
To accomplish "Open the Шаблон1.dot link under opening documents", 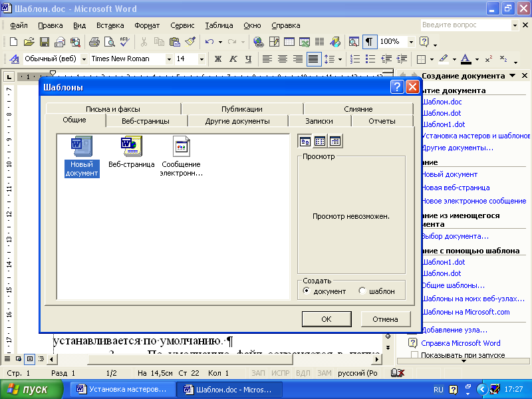I will pos(444,124).
